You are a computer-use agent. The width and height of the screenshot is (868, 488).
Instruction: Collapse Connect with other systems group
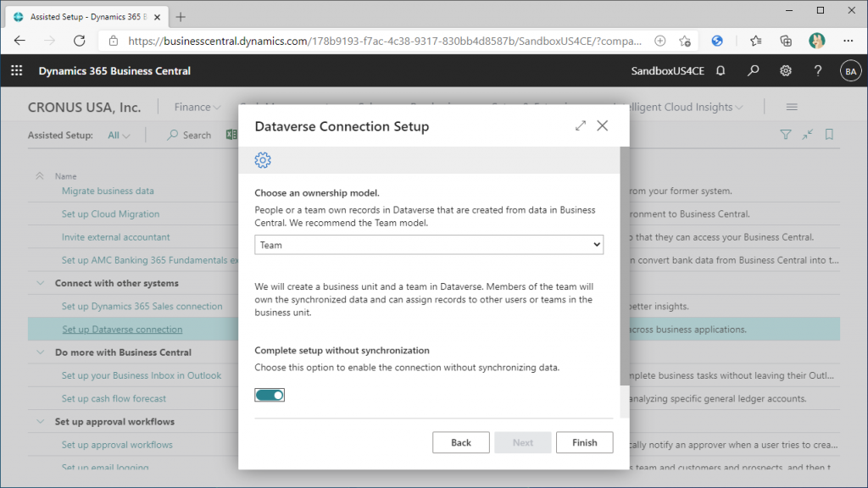coord(41,283)
